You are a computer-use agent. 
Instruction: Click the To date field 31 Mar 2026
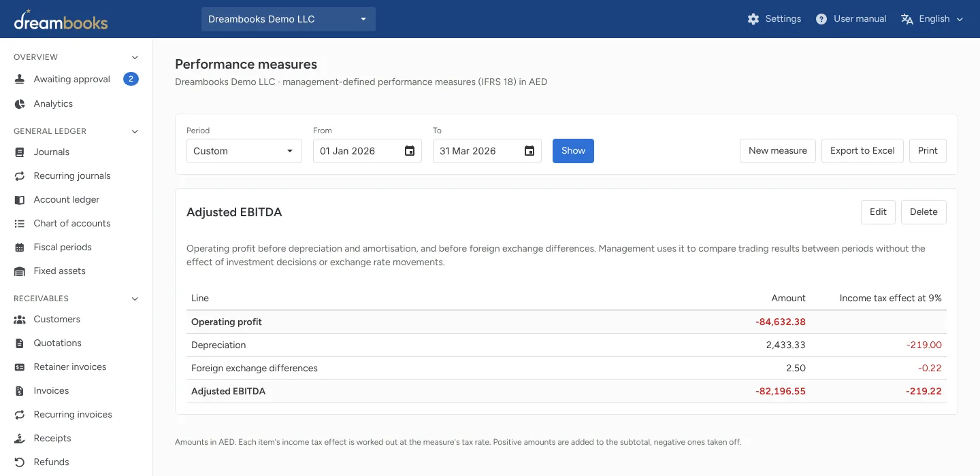(487, 151)
